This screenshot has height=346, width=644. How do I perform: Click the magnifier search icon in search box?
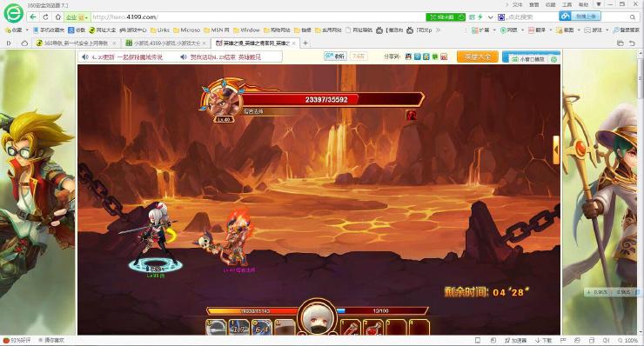click(x=633, y=17)
